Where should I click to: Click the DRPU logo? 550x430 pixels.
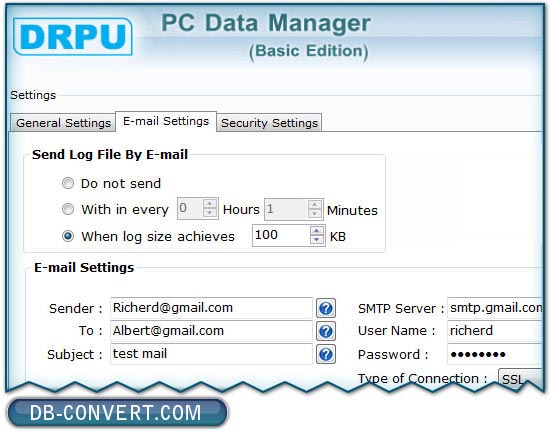73,36
